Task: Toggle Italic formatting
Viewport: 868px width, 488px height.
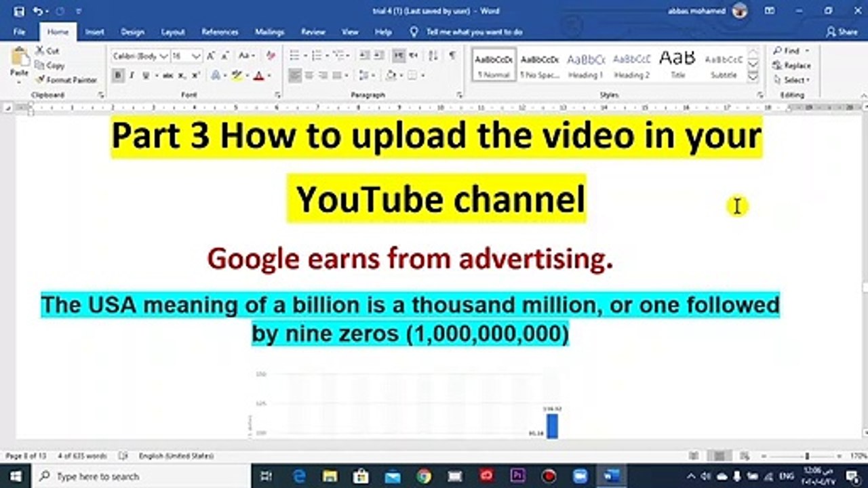Action: (x=132, y=76)
